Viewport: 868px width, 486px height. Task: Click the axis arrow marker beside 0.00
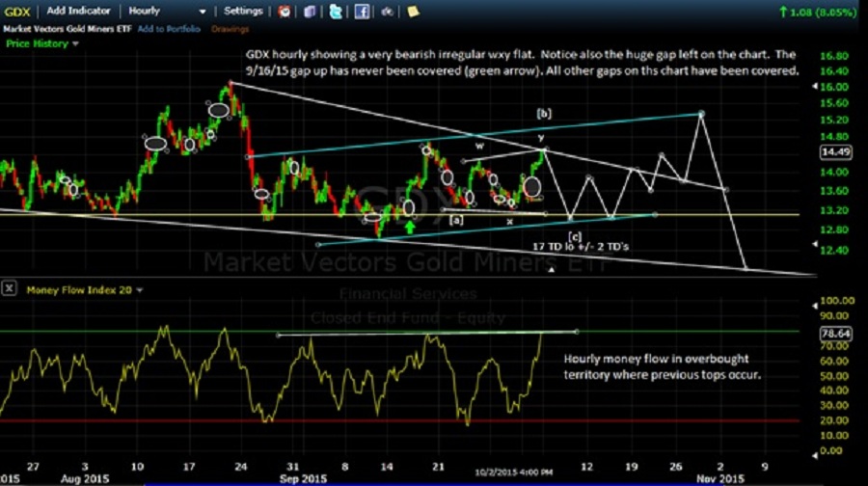click(814, 455)
